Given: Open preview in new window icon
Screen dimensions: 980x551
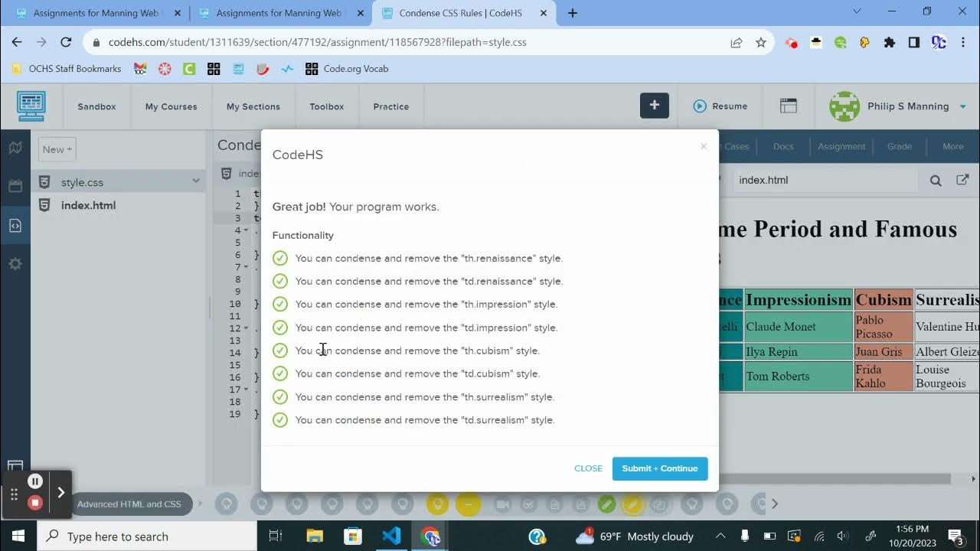Looking at the screenshot, I should [x=962, y=180].
